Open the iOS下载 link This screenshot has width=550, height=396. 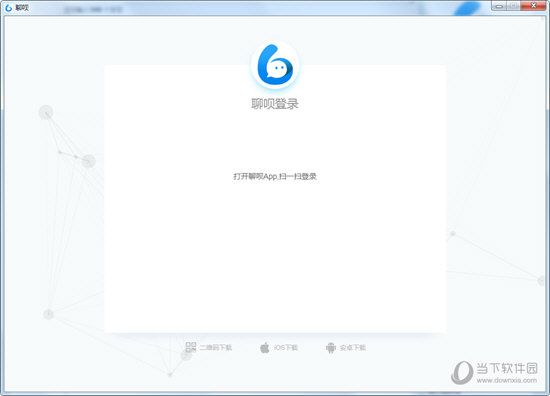(286, 348)
